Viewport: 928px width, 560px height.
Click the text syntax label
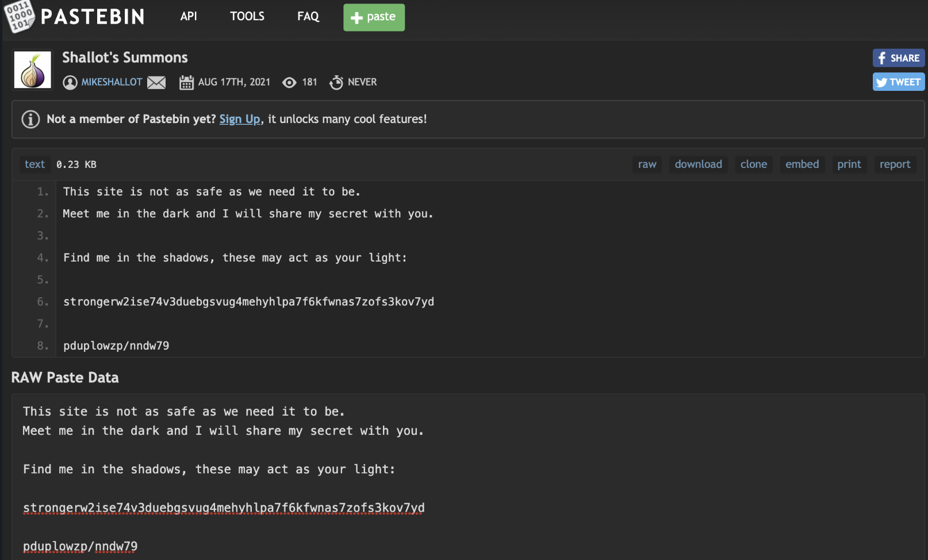point(34,164)
